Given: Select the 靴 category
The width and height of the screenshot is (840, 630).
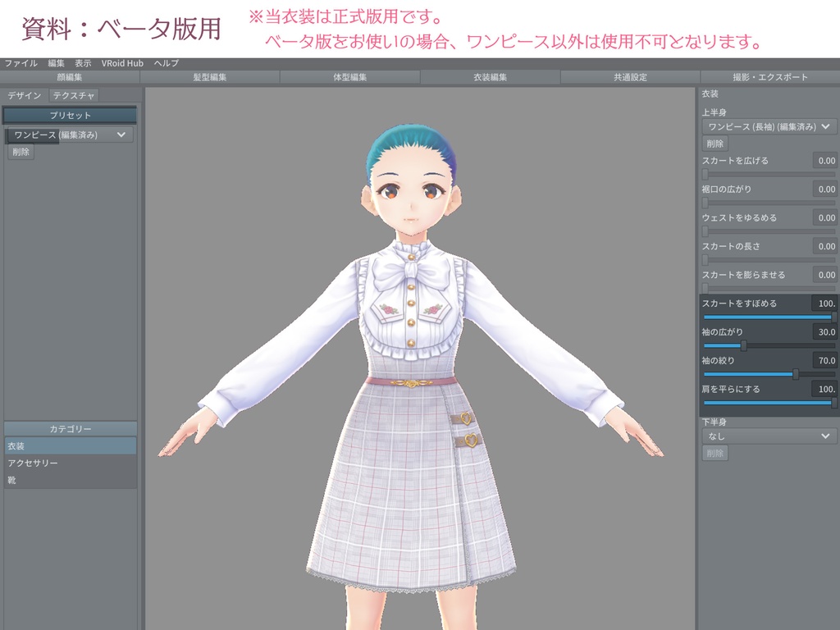Looking at the screenshot, I should pyautogui.click(x=71, y=479).
